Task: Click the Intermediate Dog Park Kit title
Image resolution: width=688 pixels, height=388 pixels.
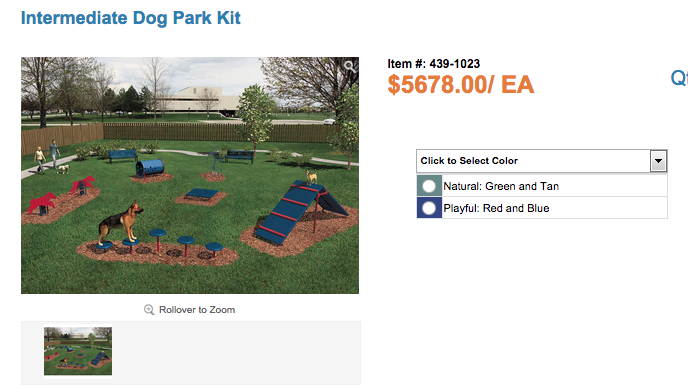Action: (131, 18)
